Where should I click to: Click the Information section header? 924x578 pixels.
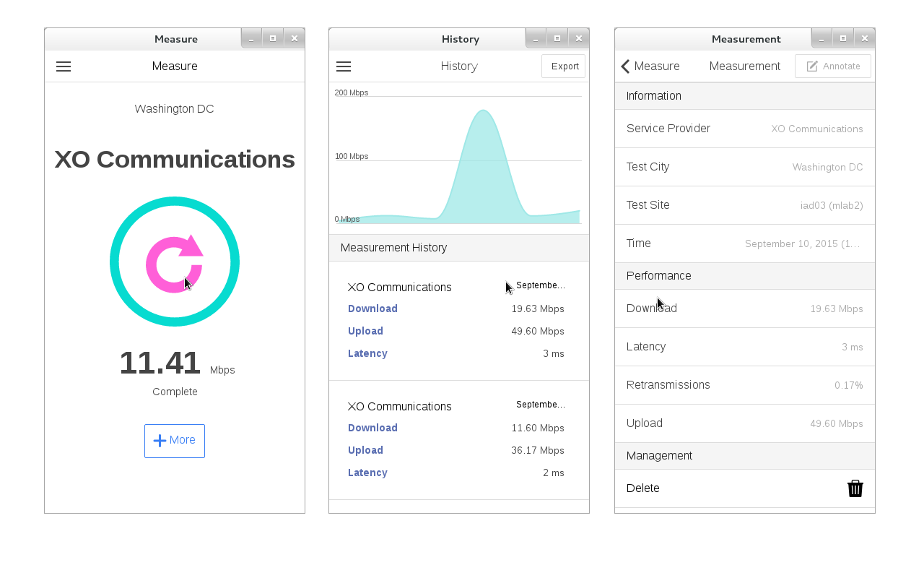[x=745, y=96]
